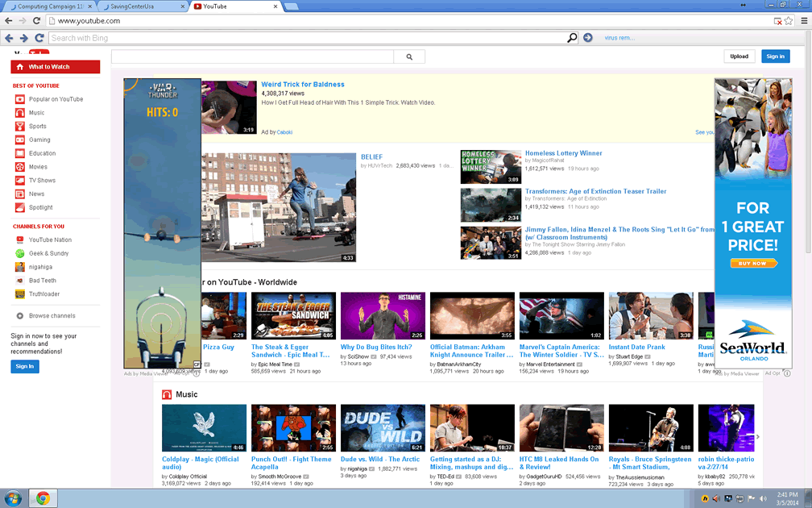
Task: Switch to the SavingCenterUsa tab
Action: click(x=135, y=6)
